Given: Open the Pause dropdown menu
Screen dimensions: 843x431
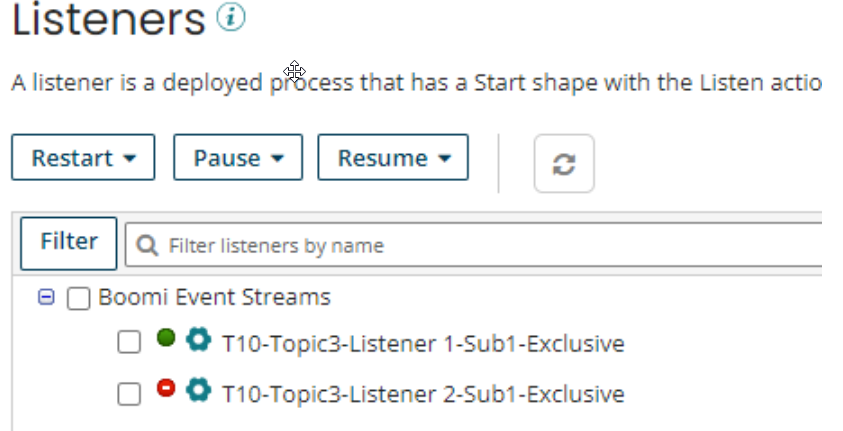Looking at the screenshot, I should (238, 158).
